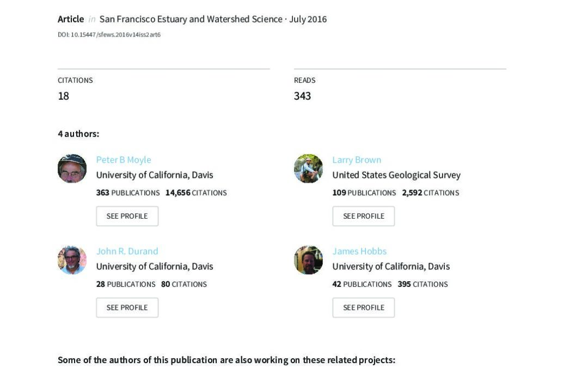Screen dimensions: 588x368
Task: Open Peter B Moyle's author name link
Action: [x=124, y=160]
